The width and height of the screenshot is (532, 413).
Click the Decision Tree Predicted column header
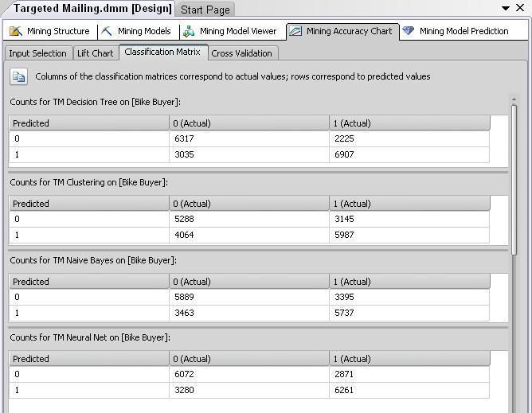click(x=89, y=123)
